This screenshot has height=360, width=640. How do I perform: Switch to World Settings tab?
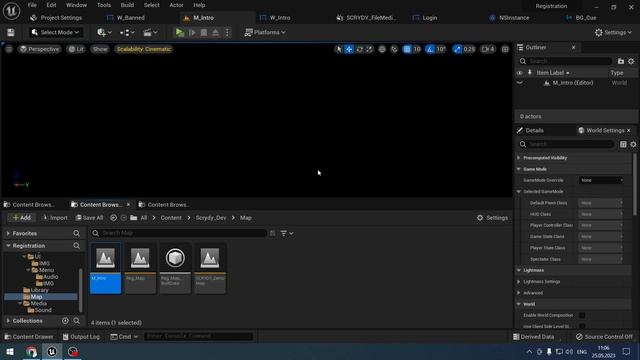(x=605, y=131)
